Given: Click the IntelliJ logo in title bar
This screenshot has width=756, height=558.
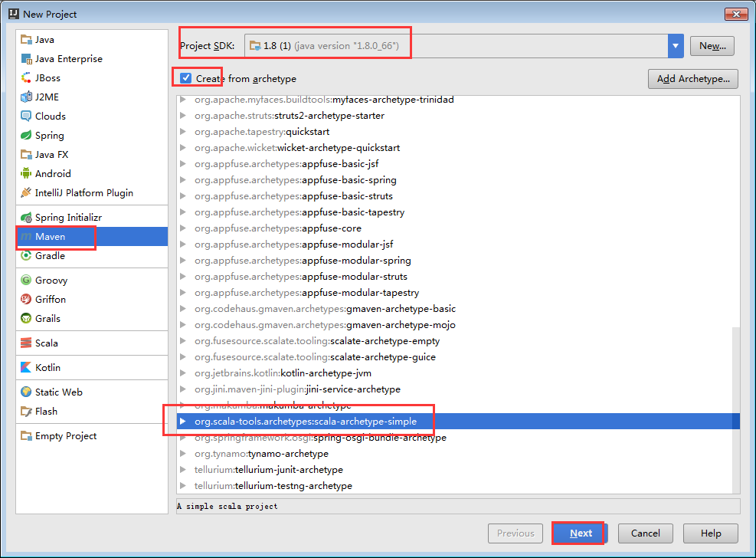Looking at the screenshot, I should (x=14, y=14).
